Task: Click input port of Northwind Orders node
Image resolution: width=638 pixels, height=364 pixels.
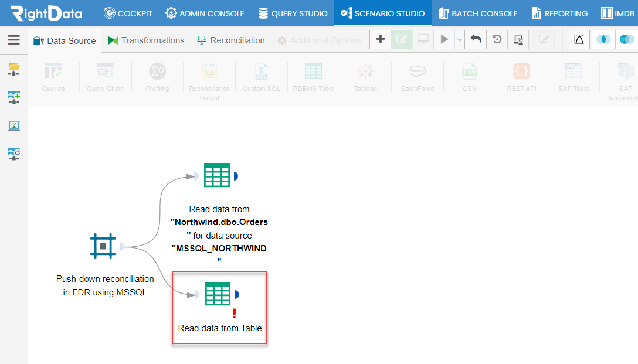Action: click(196, 176)
